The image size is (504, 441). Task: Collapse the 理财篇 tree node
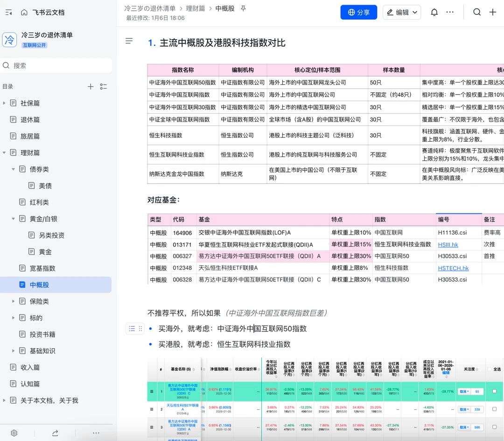pos(4,152)
